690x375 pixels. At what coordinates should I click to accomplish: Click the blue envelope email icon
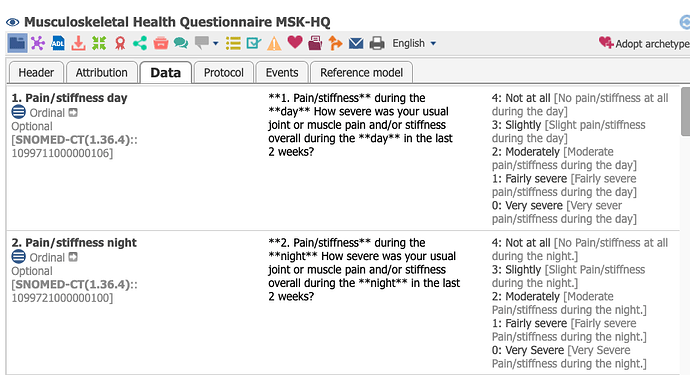tap(356, 43)
